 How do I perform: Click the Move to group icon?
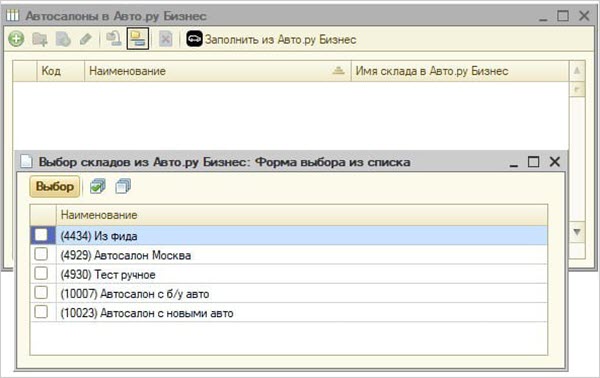114,39
